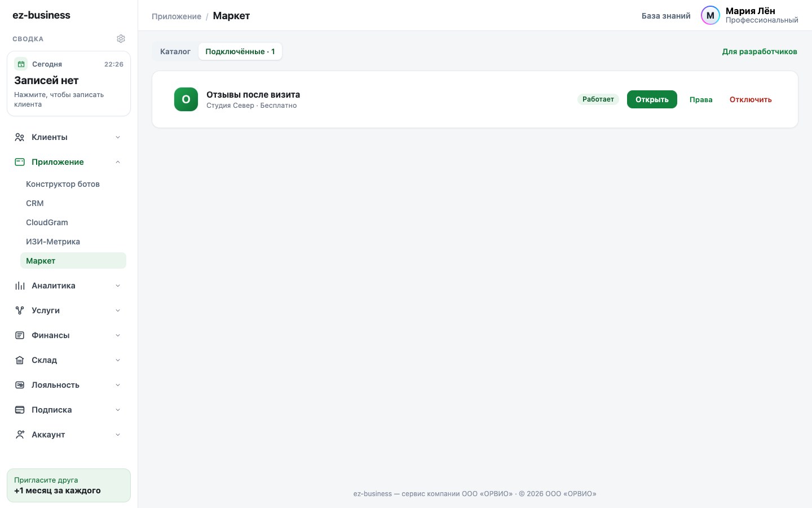Open the summary settings gear icon
This screenshot has width=812, height=508.
(121, 39)
